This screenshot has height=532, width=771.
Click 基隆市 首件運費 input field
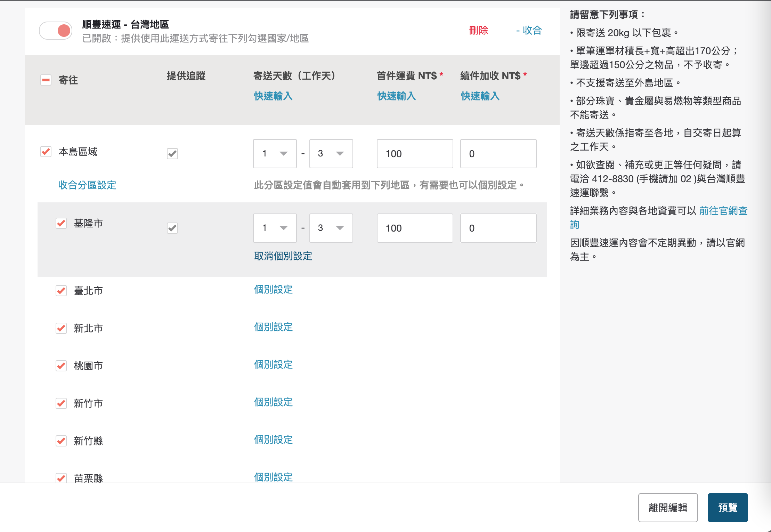415,228
